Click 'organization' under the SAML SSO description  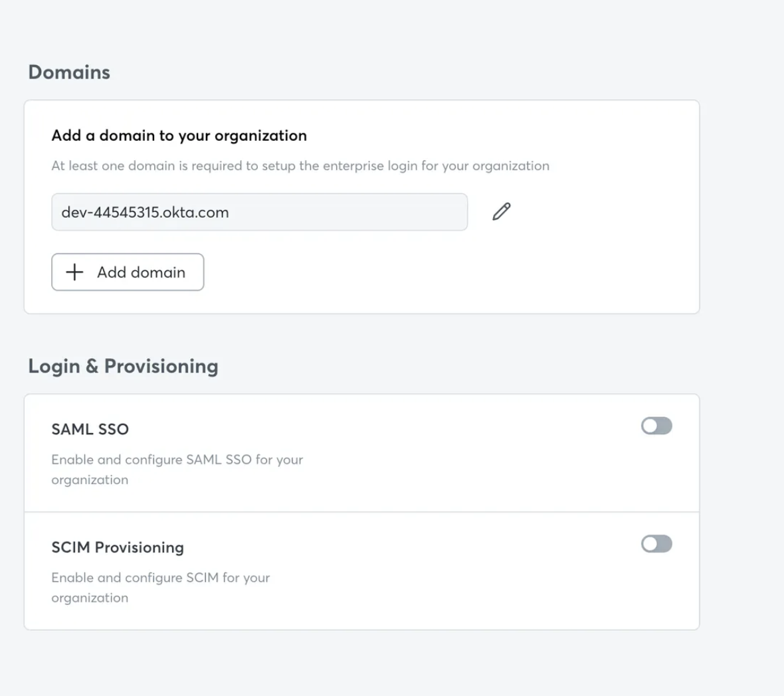click(90, 480)
